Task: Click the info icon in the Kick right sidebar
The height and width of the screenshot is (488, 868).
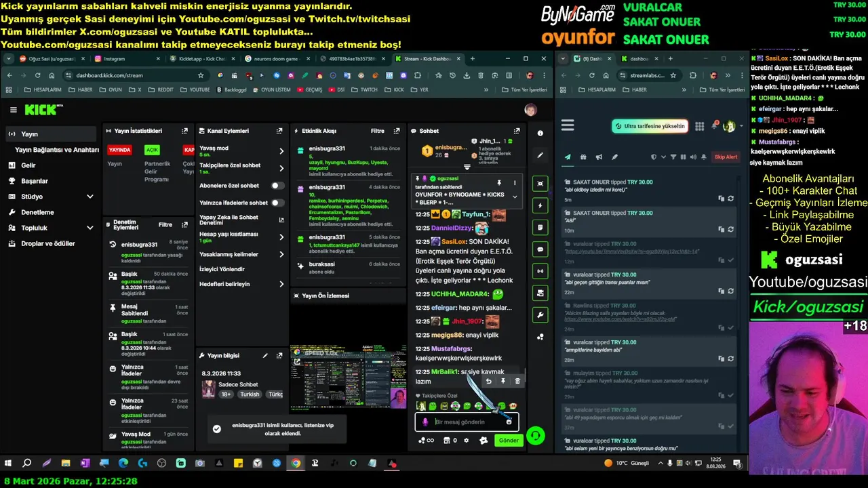Action: point(540,134)
